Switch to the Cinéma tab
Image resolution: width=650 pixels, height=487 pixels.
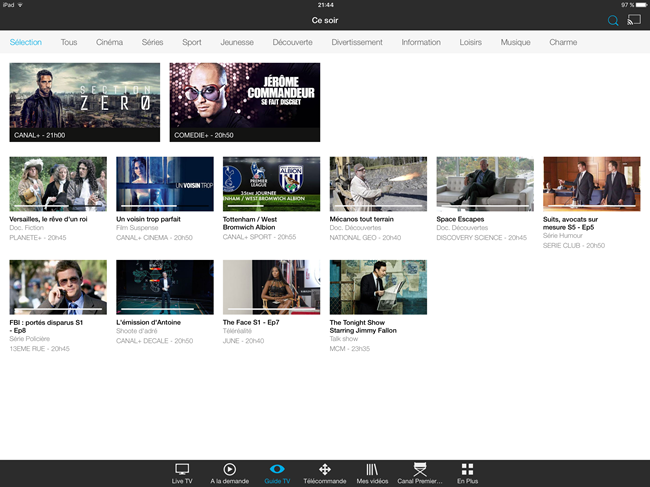(109, 42)
